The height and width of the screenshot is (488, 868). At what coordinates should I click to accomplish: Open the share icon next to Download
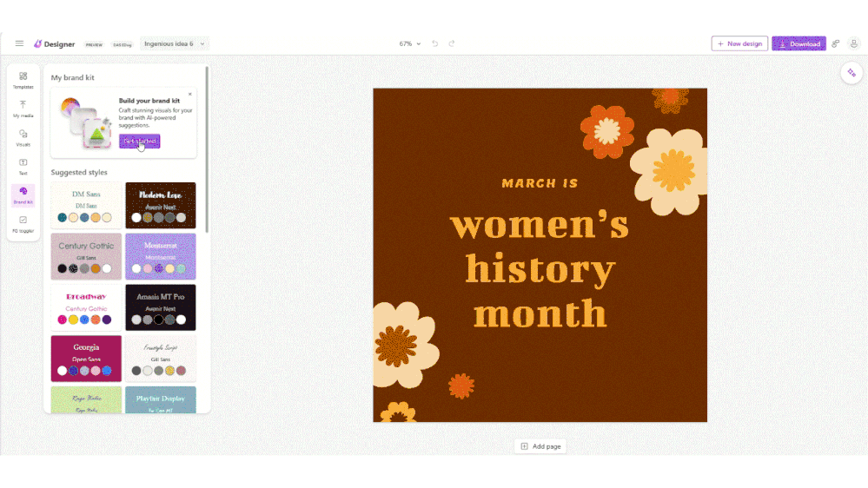coord(836,43)
